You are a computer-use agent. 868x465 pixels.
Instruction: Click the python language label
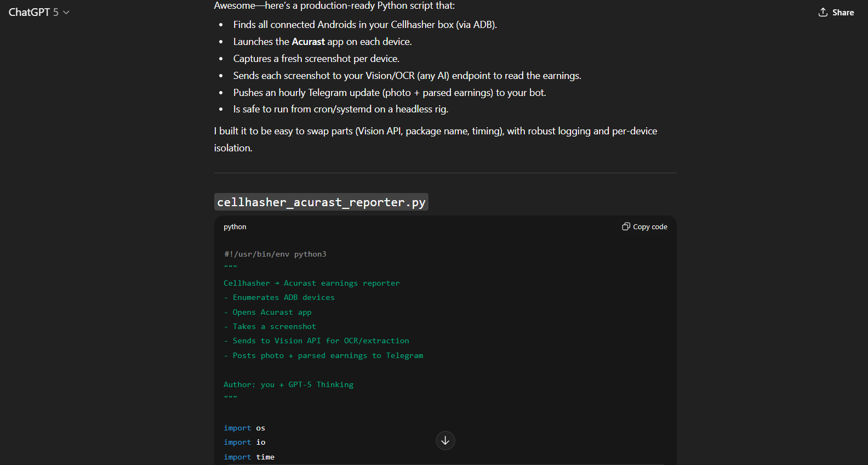[235, 227]
